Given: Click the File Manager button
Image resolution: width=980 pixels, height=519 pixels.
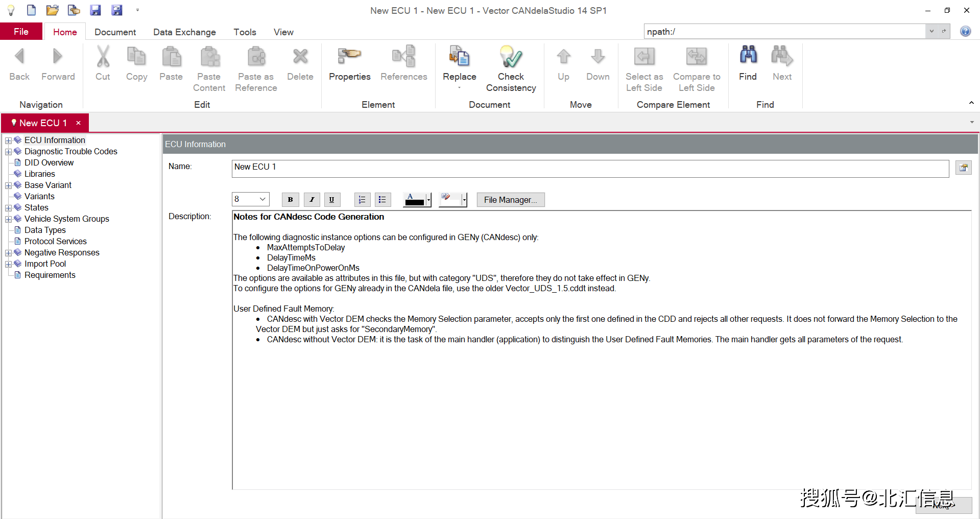Looking at the screenshot, I should [x=510, y=200].
